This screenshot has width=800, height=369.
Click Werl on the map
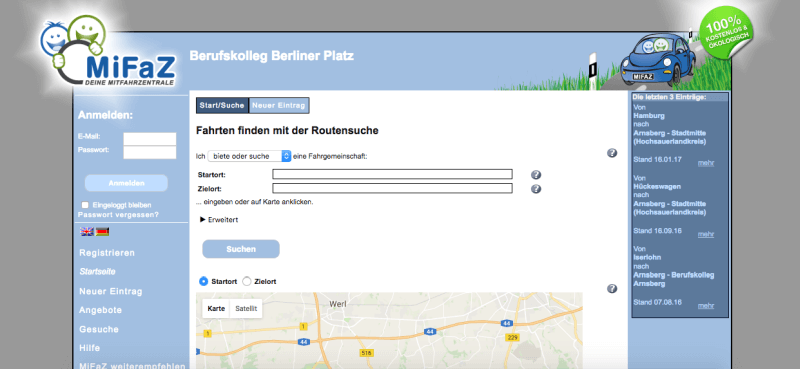pyautogui.click(x=338, y=304)
